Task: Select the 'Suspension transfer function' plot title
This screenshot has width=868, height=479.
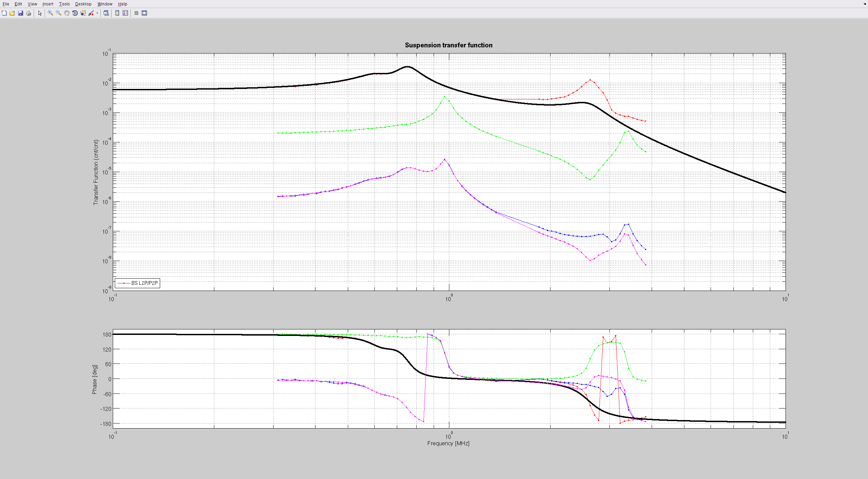Action: [449, 45]
